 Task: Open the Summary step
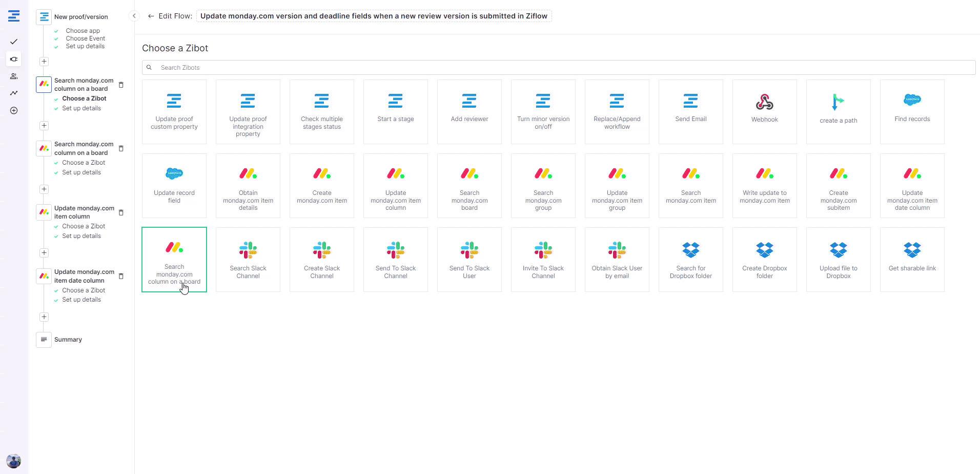[68, 340]
